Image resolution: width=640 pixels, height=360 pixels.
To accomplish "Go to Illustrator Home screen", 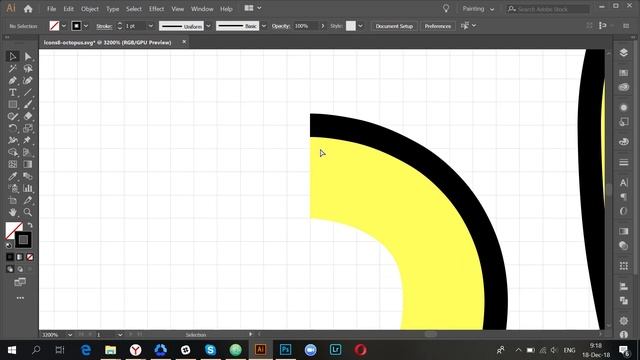I will coord(28,9).
